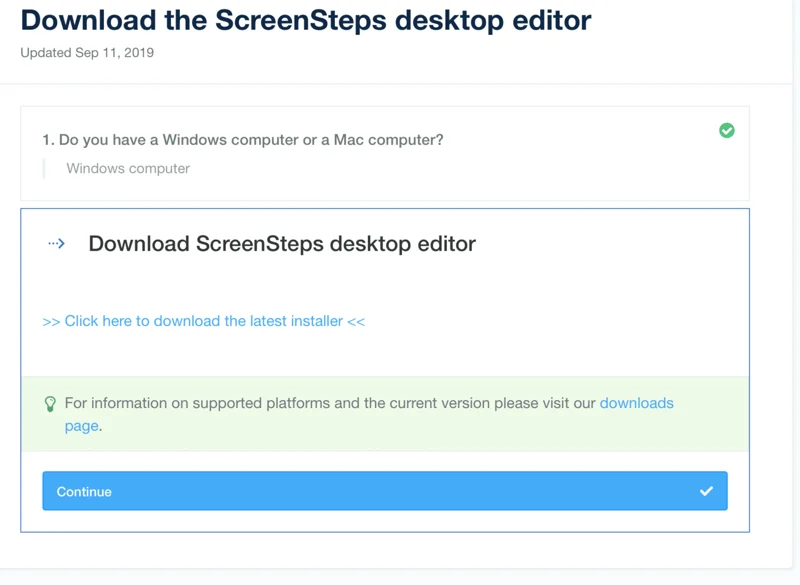
Task: Click the green completed checkmark icon
Action: 727,131
